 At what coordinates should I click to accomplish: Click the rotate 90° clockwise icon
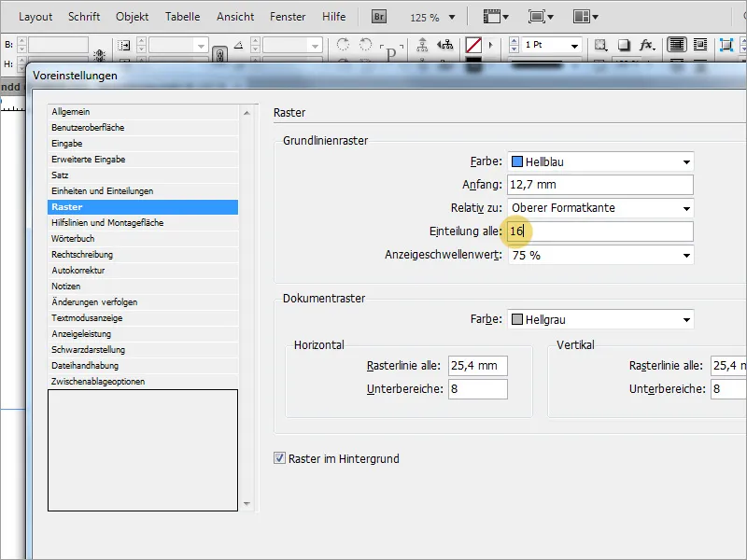coord(343,45)
